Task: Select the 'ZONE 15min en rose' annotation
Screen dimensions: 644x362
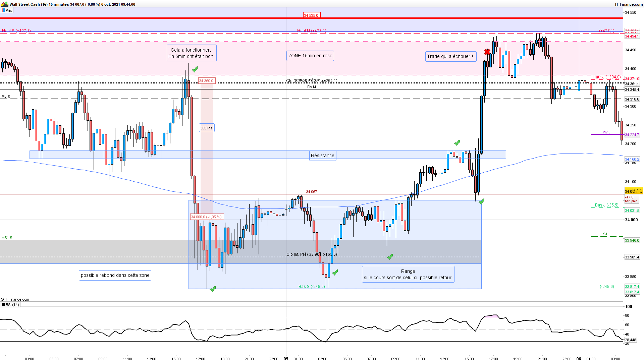Action: click(x=310, y=56)
